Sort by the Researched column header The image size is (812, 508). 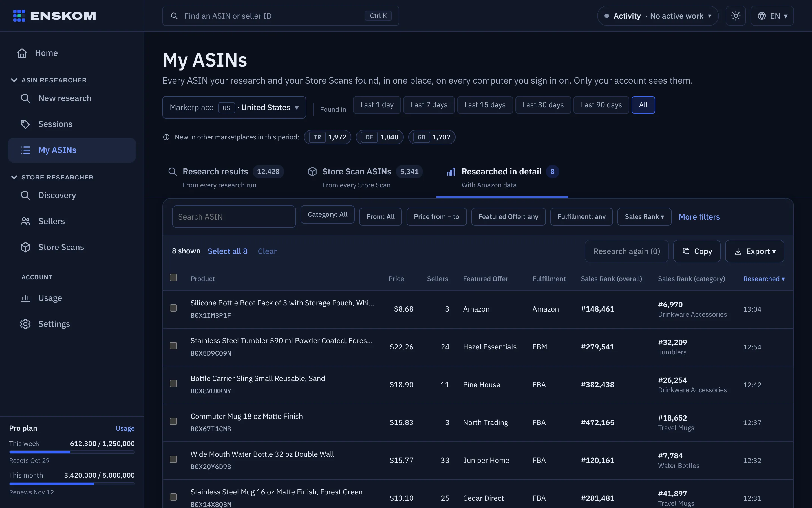764,279
